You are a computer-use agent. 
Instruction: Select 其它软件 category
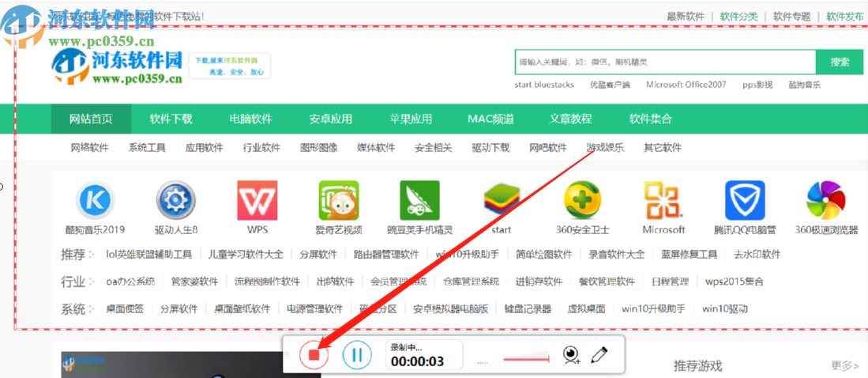pyautogui.click(x=663, y=147)
